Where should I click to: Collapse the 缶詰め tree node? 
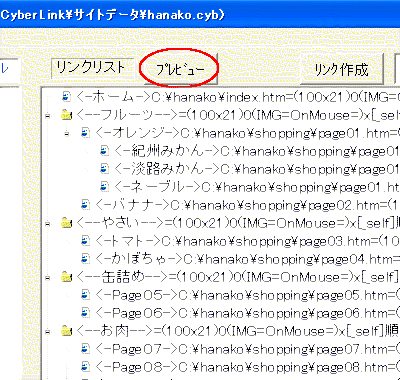(48, 278)
